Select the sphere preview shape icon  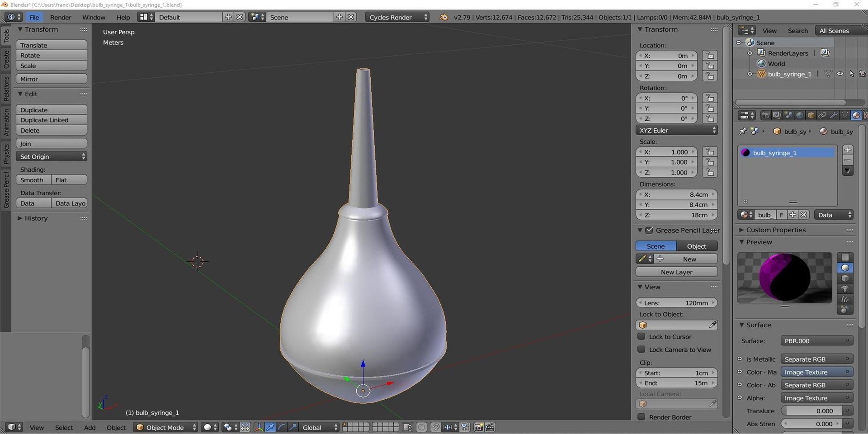(845, 268)
